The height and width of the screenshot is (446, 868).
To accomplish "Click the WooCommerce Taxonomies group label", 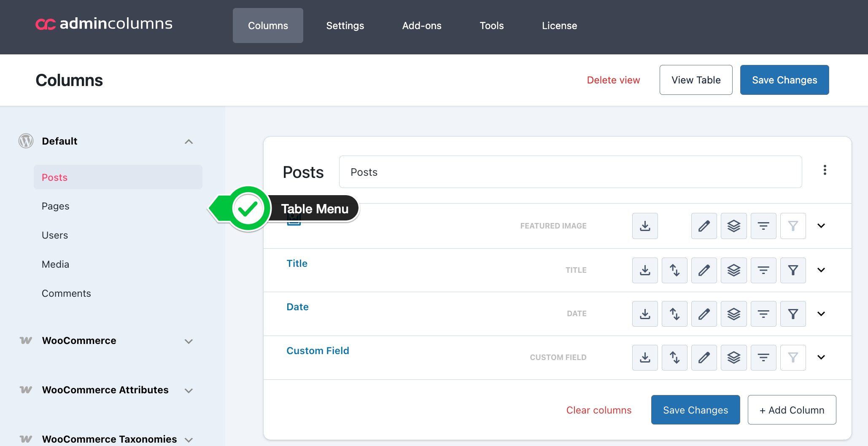I will click(x=109, y=439).
